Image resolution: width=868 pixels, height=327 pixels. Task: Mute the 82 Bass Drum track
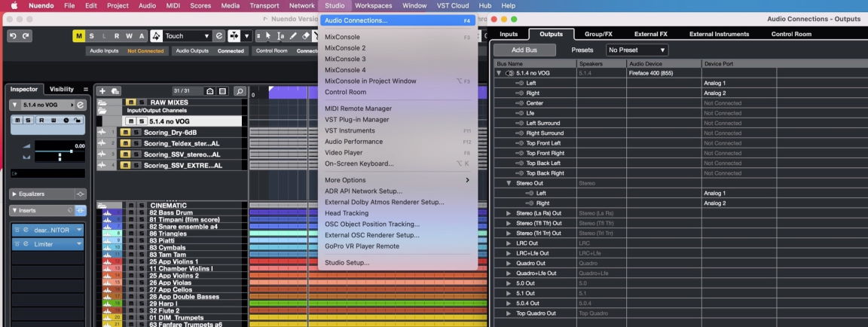click(x=132, y=212)
